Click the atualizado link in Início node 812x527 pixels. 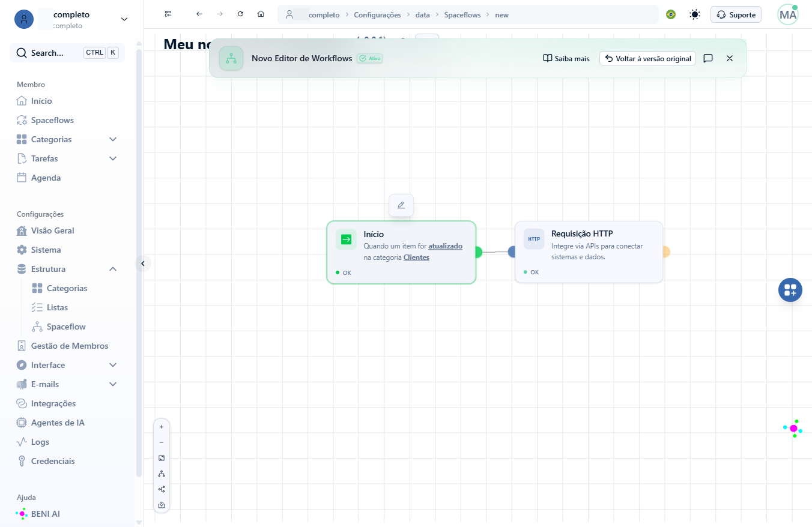click(x=445, y=246)
